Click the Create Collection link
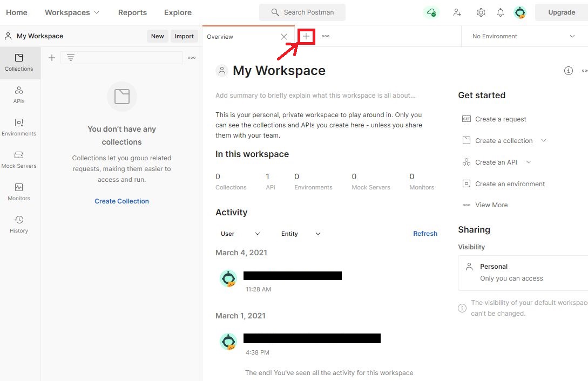 [x=121, y=201]
